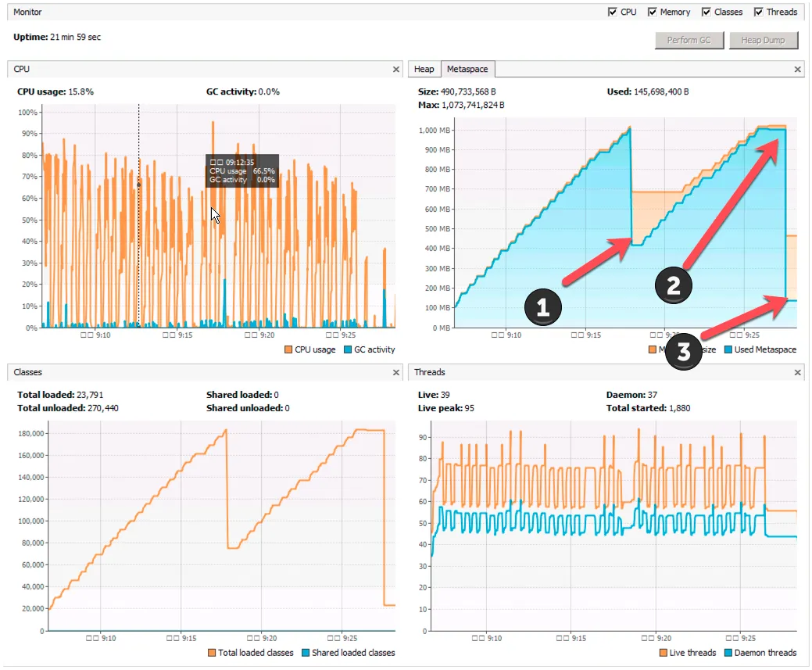Click the Daemon threads legend swatch

click(x=728, y=653)
